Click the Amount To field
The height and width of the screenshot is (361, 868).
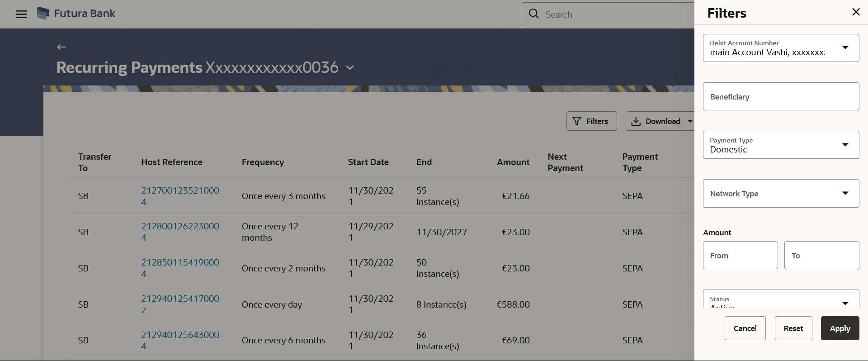click(x=821, y=255)
